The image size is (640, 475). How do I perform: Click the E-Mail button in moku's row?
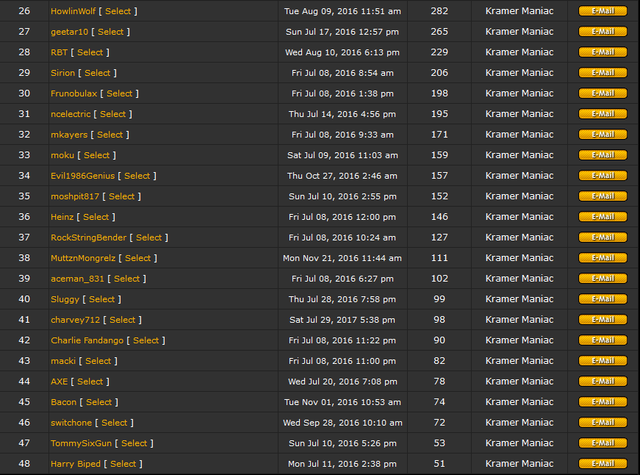603,155
